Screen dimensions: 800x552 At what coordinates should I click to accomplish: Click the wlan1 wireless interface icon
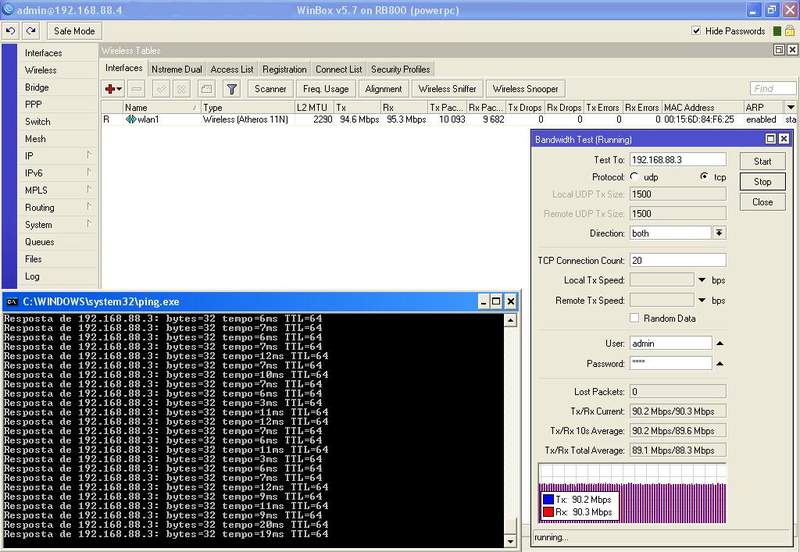click(131, 119)
